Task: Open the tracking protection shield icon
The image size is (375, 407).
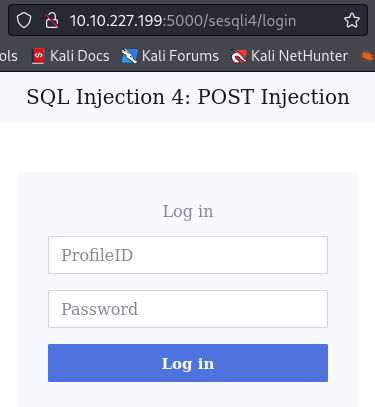Action: click(x=24, y=20)
